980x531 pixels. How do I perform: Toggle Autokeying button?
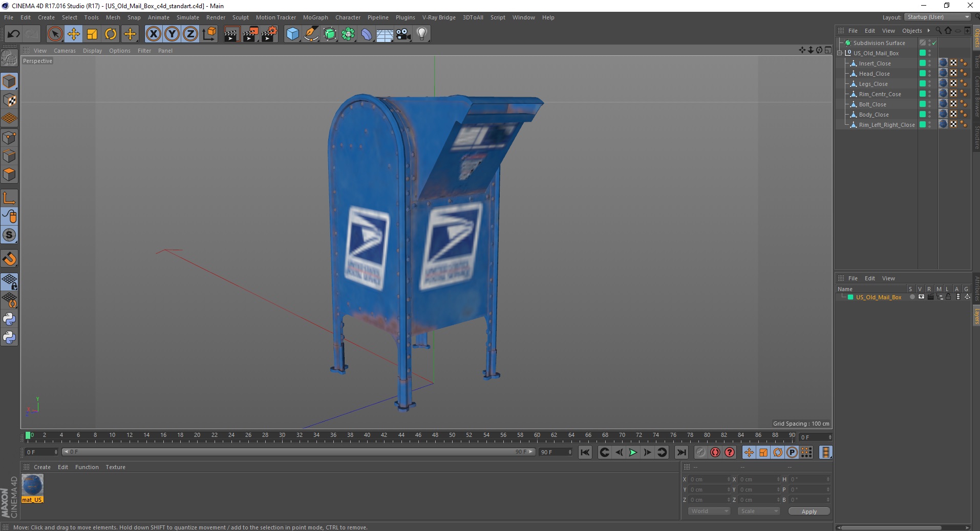click(715, 452)
